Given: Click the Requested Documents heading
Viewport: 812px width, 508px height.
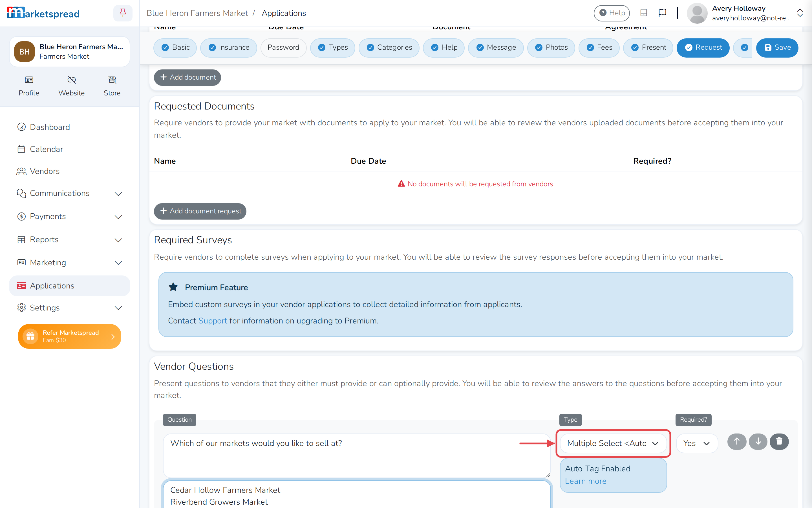Looking at the screenshot, I should pos(204,106).
